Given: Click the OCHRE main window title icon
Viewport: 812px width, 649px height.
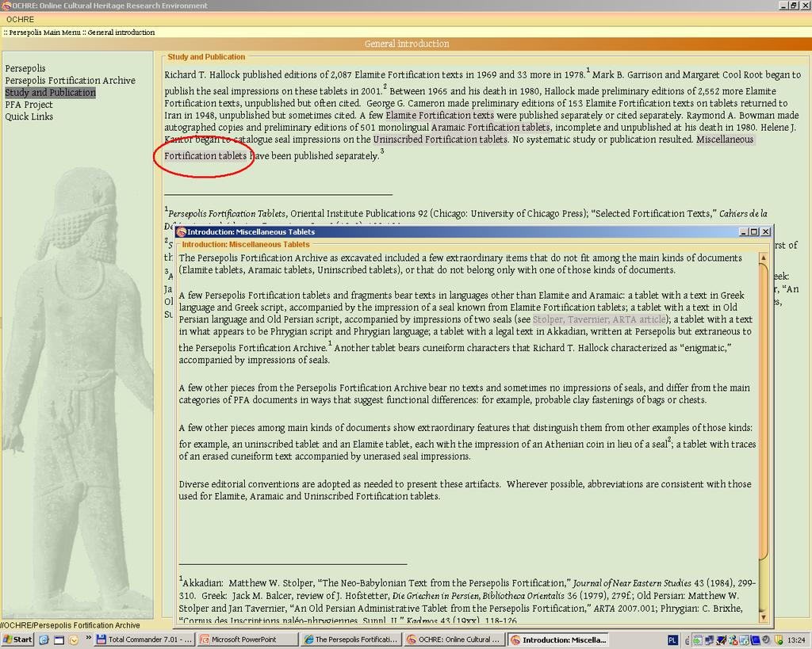Looking at the screenshot, I should 6,6.
